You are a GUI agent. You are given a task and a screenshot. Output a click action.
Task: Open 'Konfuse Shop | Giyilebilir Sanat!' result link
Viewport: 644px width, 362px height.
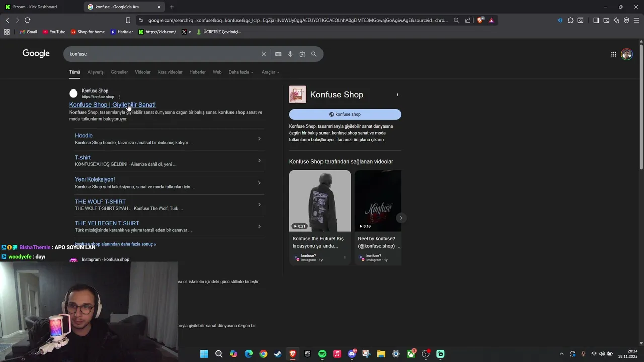coord(113,105)
